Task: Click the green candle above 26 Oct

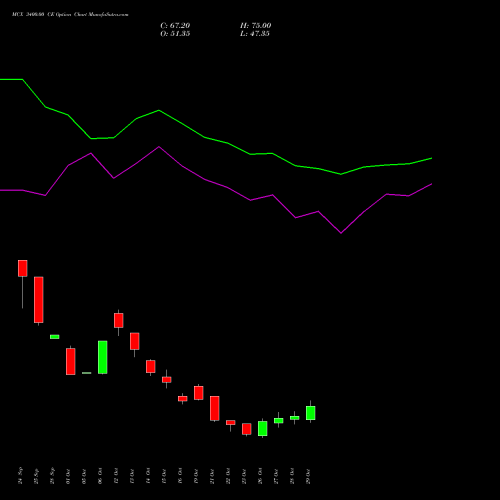Action: pos(263,429)
